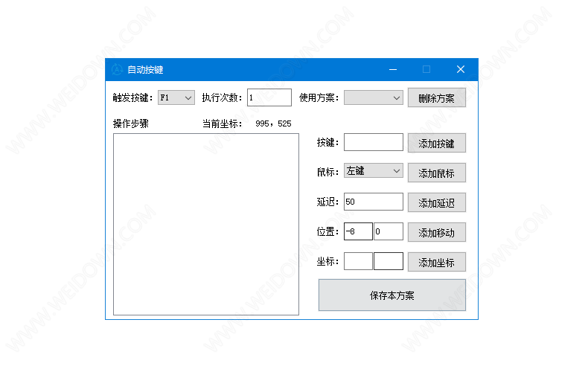
Task: Click the 执行次数 input field
Action: point(269,97)
